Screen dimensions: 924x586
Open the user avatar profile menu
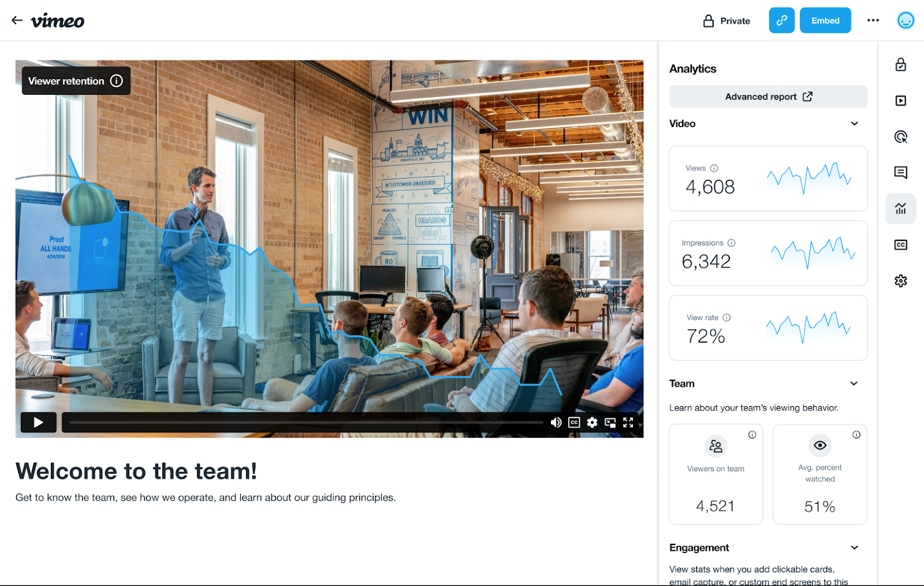[x=905, y=20]
